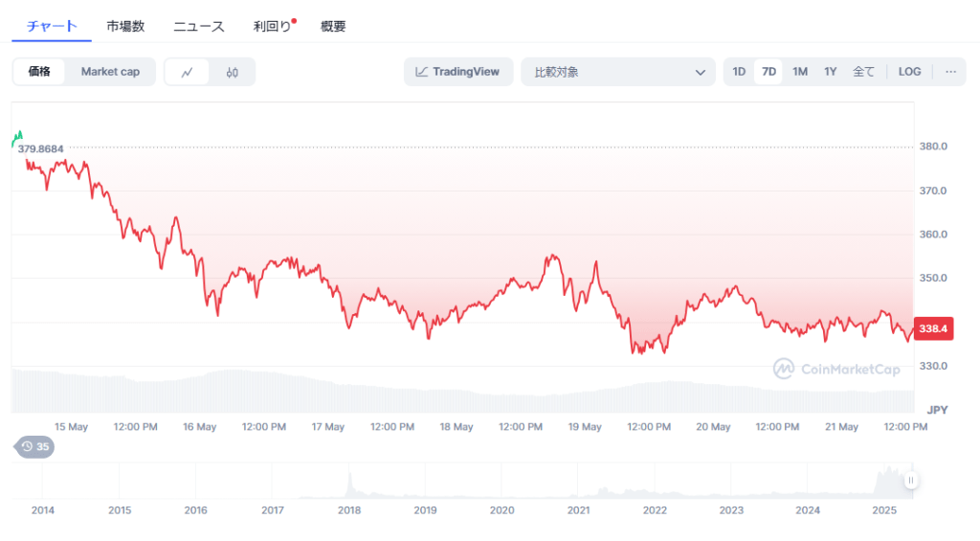Click the pause handle on range slider

click(911, 481)
